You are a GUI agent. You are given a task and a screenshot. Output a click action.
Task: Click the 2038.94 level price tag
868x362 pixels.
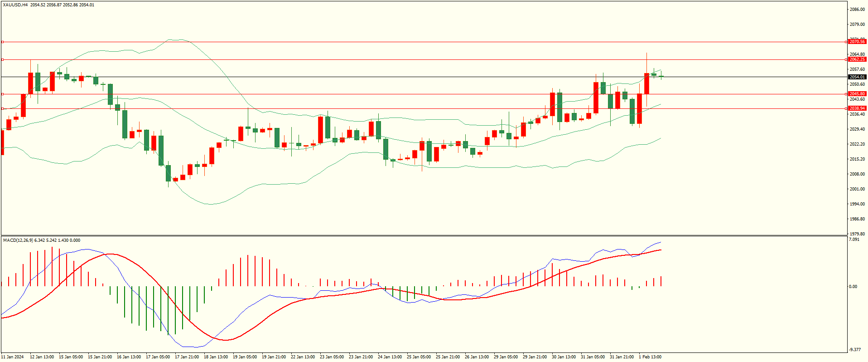click(x=857, y=108)
